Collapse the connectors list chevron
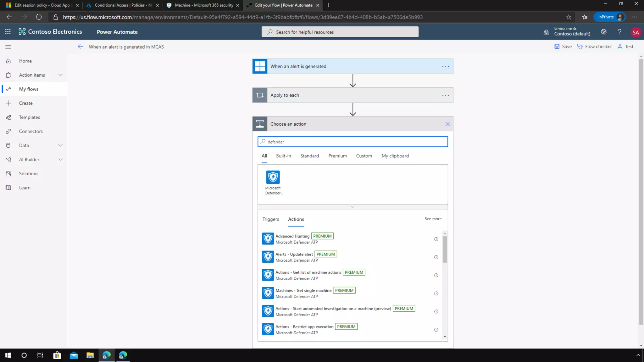644x362 pixels. coord(353,207)
